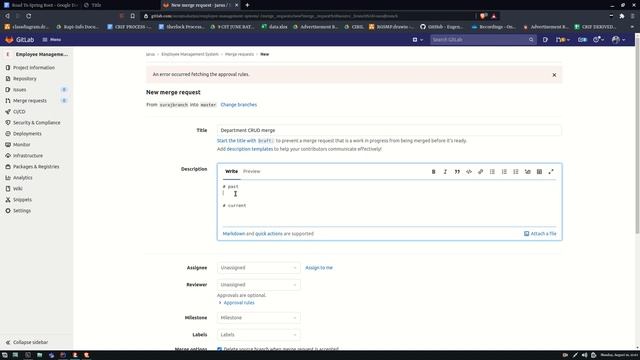Open the browser extensions puzzle icon
This screenshot has width=640, height=360.
coord(622,16)
